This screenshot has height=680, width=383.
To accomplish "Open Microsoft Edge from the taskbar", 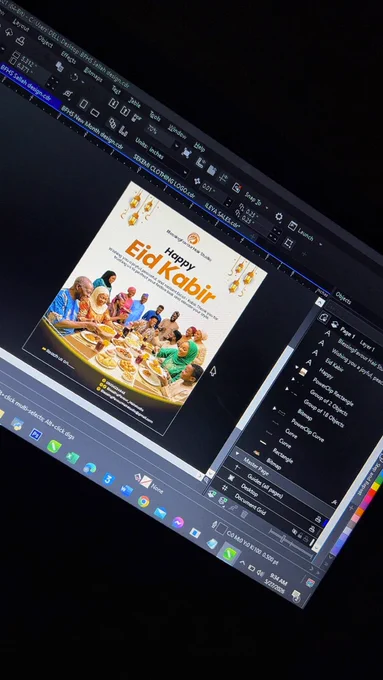I will pos(90,468).
